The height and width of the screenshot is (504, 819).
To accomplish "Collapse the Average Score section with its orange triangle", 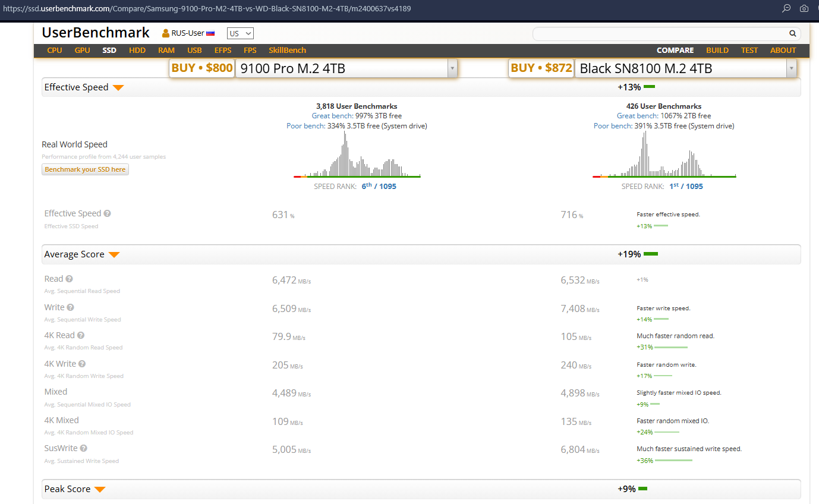I will [x=114, y=255].
